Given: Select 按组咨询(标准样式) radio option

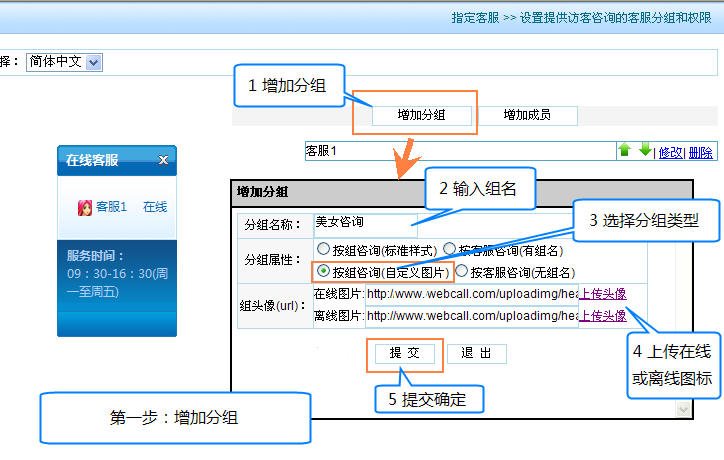Looking at the screenshot, I should [x=323, y=249].
